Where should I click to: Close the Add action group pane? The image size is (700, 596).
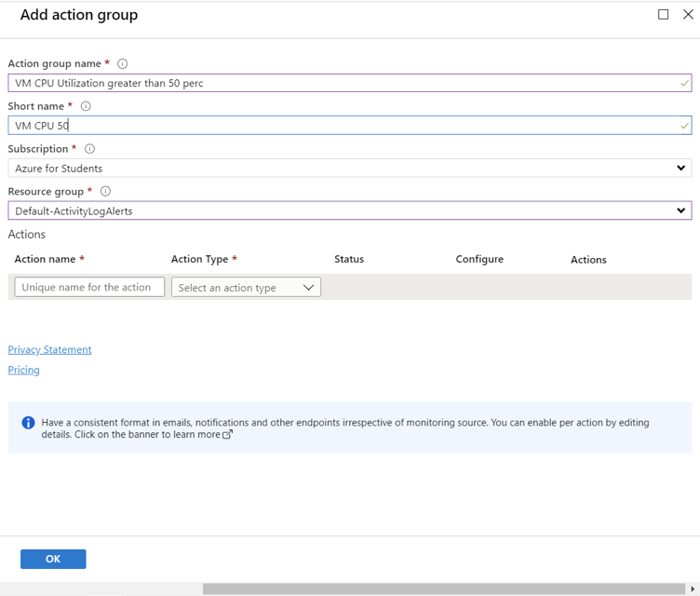pos(689,14)
